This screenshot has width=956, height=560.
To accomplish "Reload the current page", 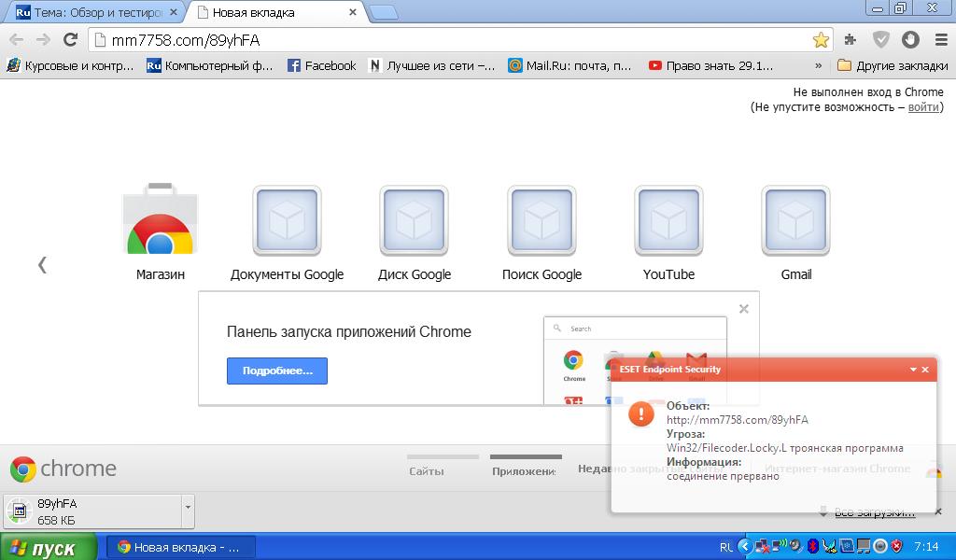I will coord(70,40).
